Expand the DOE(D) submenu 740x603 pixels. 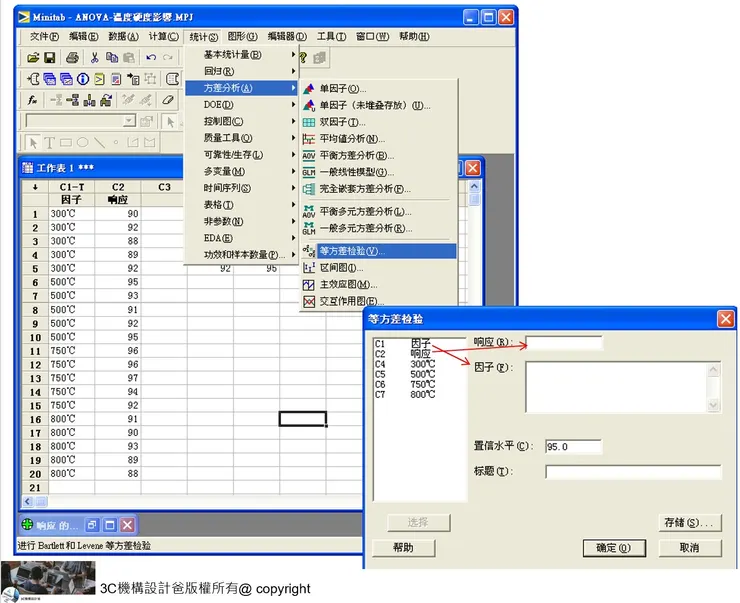click(x=242, y=105)
